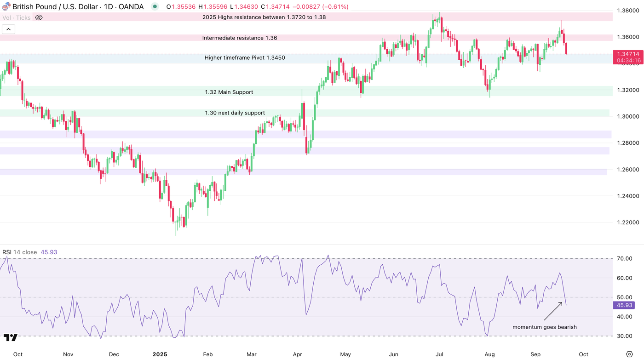Click the TradingView logo
644x359 pixels.
coord(11,338)
